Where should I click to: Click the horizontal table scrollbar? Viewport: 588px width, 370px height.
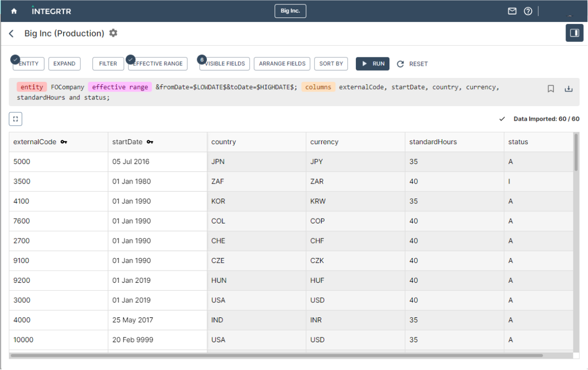pos(276,355)
